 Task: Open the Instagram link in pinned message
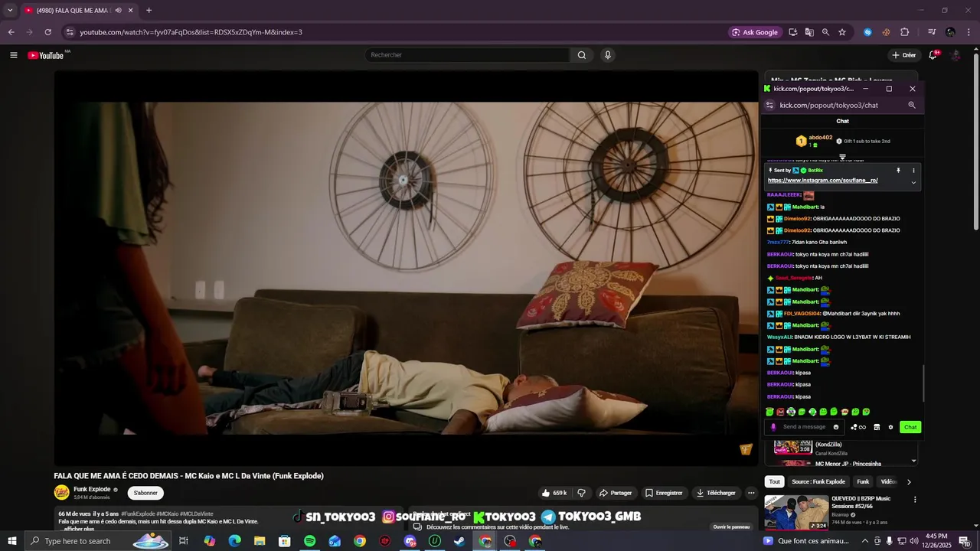coord(822,181)
